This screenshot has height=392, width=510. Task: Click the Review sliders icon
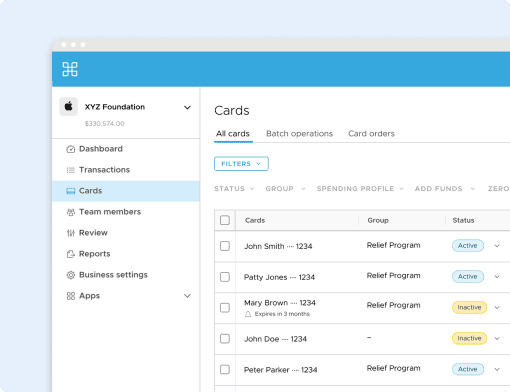tap(71, 233)
